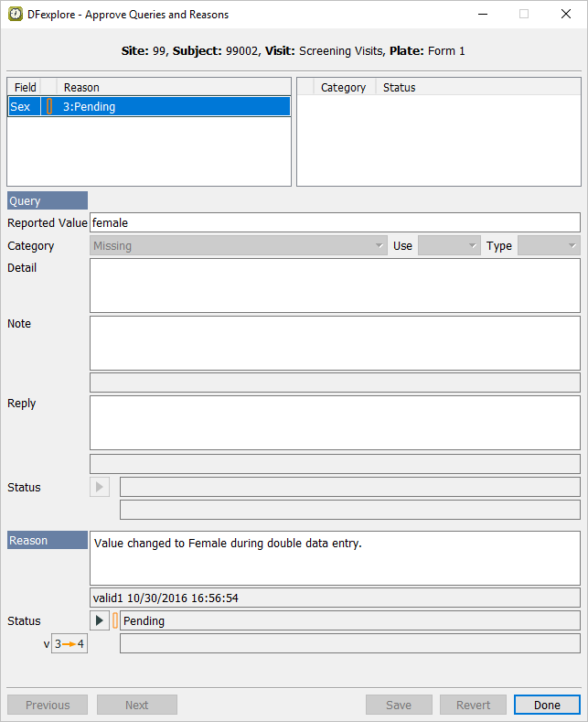Open the Category dropdown showing Missing

click(239, 245)
